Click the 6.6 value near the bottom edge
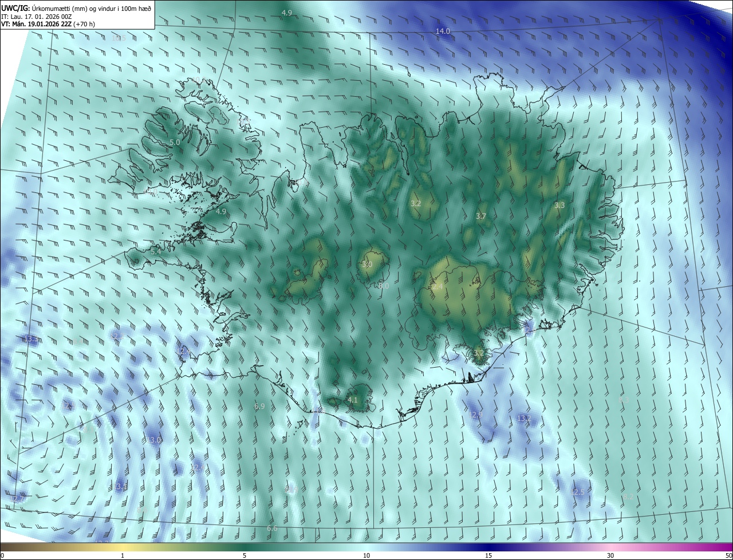Image resolution: width=733 pixels, height=560 pixels. pyautogui.click(x=272, y=528)
